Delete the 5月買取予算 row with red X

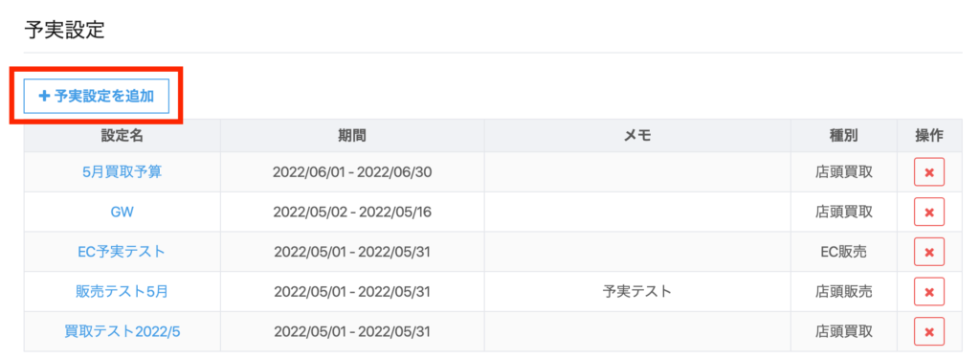pyautogui.click(x=928, y=172)
